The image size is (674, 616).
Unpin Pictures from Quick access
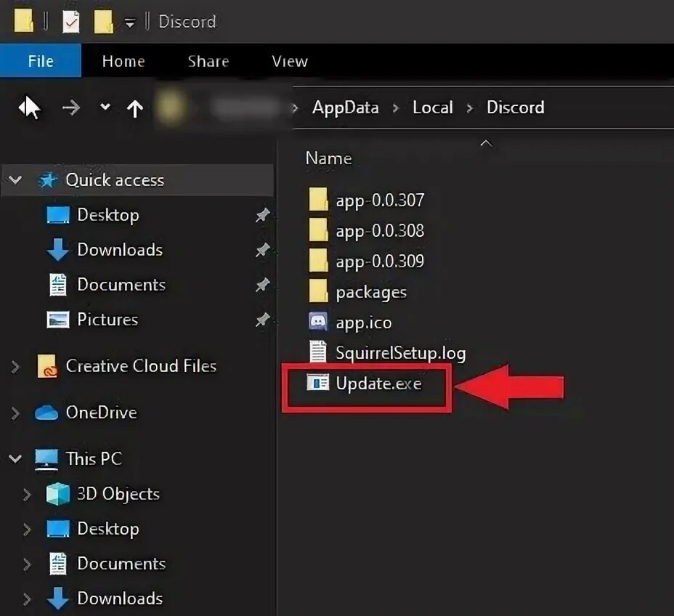coord(262,320)
